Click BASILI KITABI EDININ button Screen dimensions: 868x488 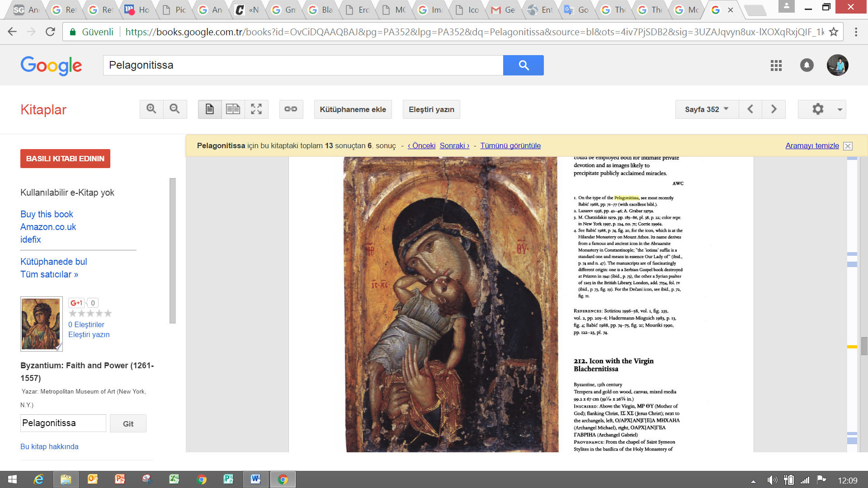pyautogui.click(x=65, y=159)
